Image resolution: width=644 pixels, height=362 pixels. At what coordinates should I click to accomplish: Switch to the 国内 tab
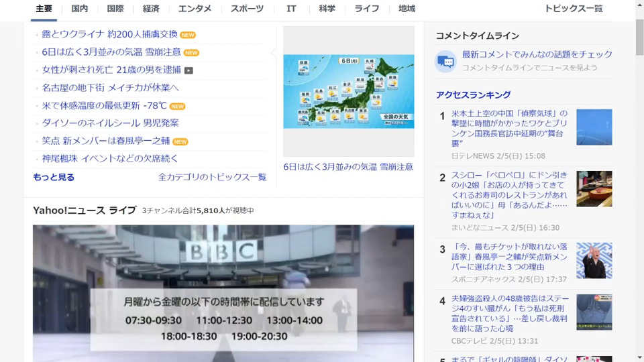pos(79,9)
